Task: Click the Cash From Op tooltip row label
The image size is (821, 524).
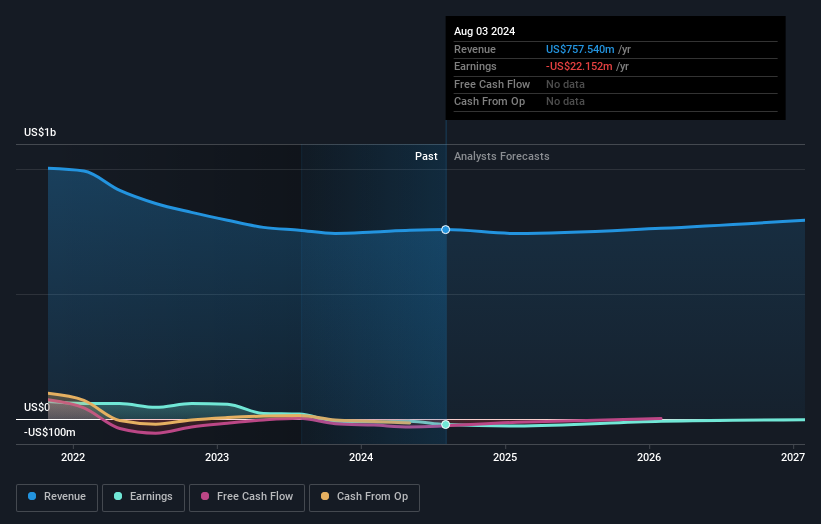Action: (x=489, y=102)
